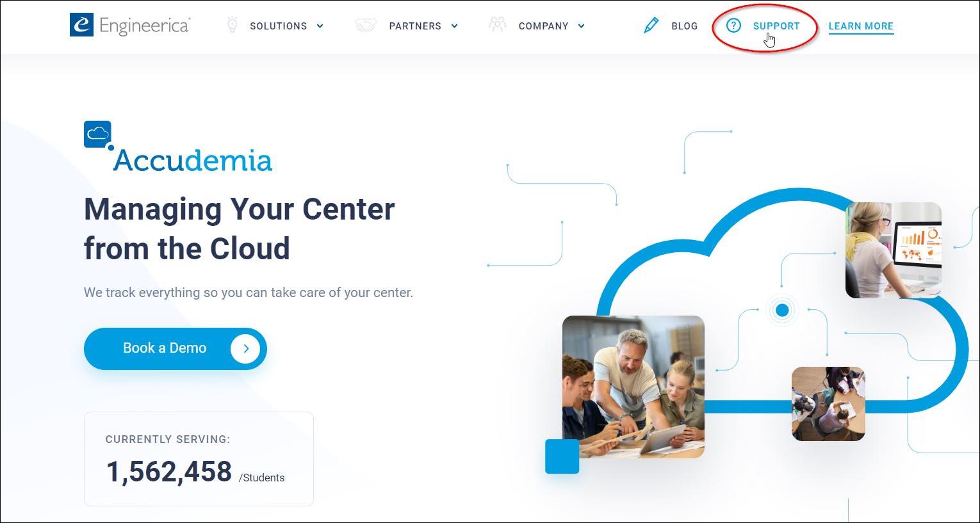This screenshot has width=980, height=523.
Task: Click the Accudemia wordmark
Action: tap(193, 161)
